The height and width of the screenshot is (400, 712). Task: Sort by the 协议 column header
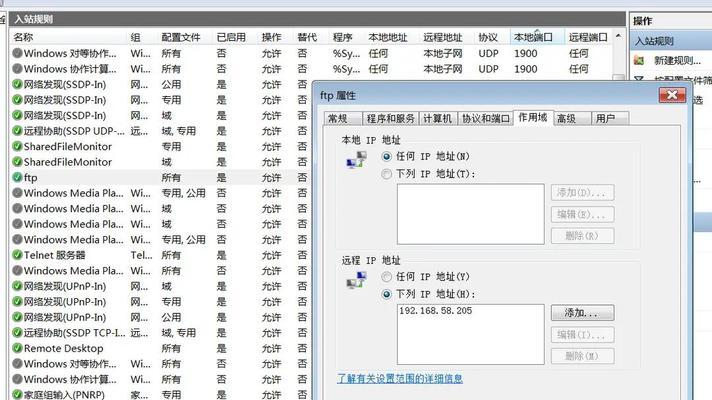(x=492, y=37)
